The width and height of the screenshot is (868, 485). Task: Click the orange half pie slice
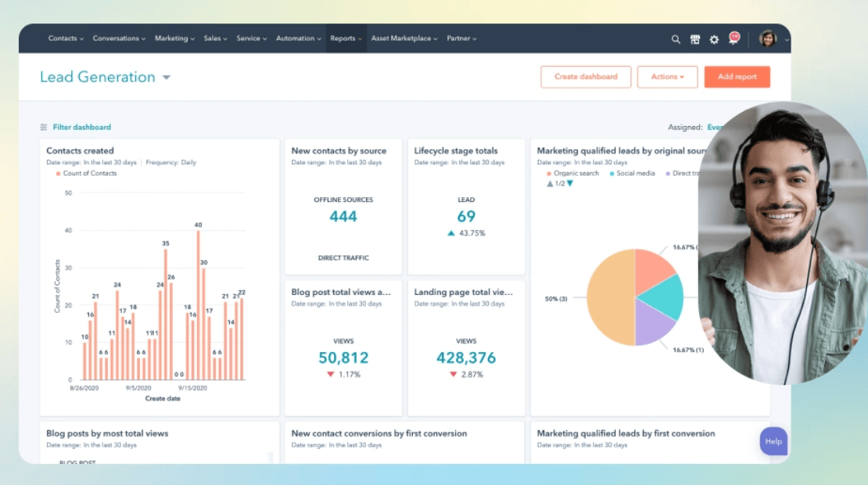point(611,297)
